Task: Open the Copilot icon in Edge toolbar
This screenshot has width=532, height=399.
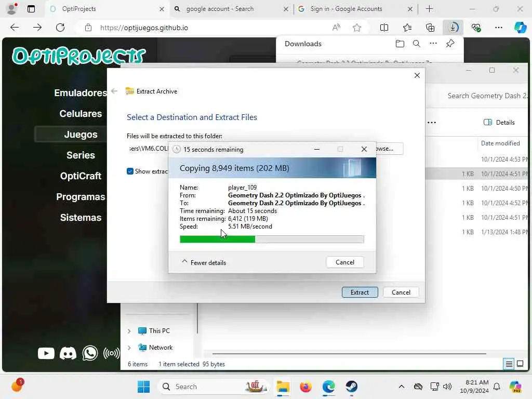Action: click(x=520, y=28)
